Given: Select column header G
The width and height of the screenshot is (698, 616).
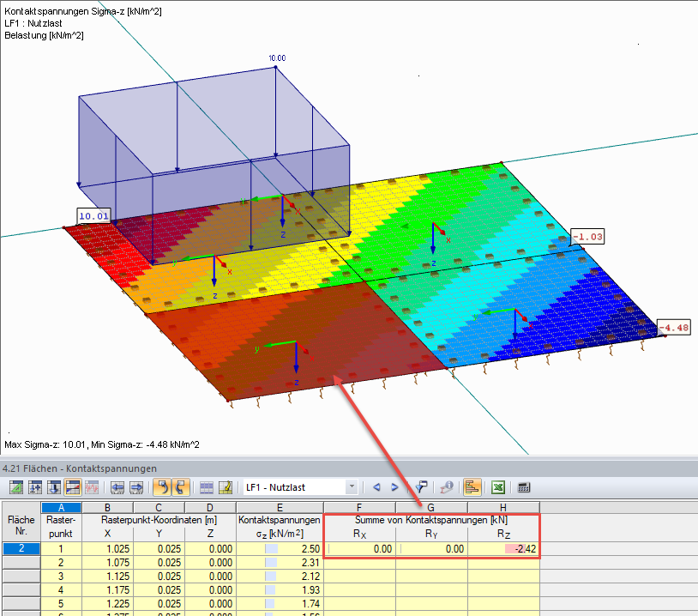Looking at the screenshot, I should pos(431,507).
